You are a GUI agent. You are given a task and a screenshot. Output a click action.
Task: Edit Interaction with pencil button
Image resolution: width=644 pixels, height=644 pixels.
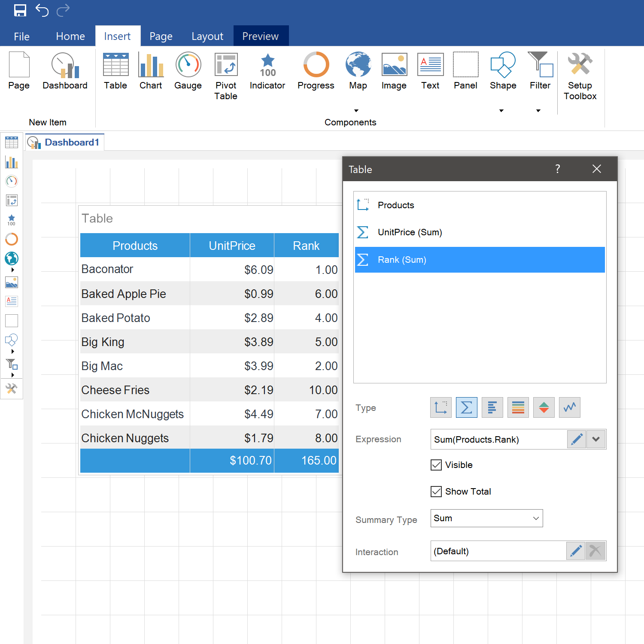click(576, 551)
